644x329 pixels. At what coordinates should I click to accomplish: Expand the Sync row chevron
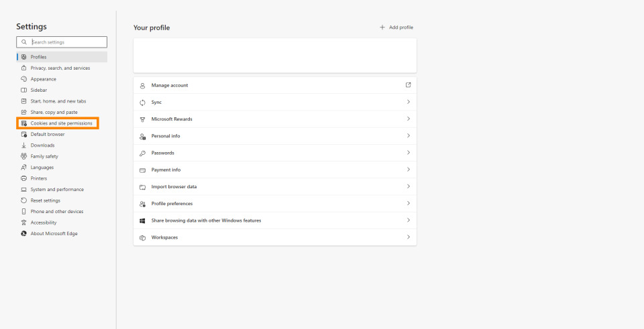click(408, 102)
